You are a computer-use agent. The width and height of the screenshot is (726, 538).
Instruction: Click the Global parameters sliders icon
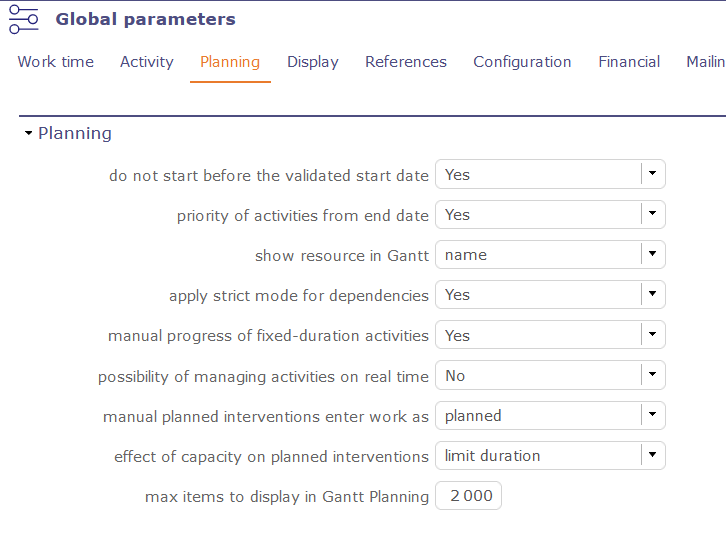[x=23, y=19]
